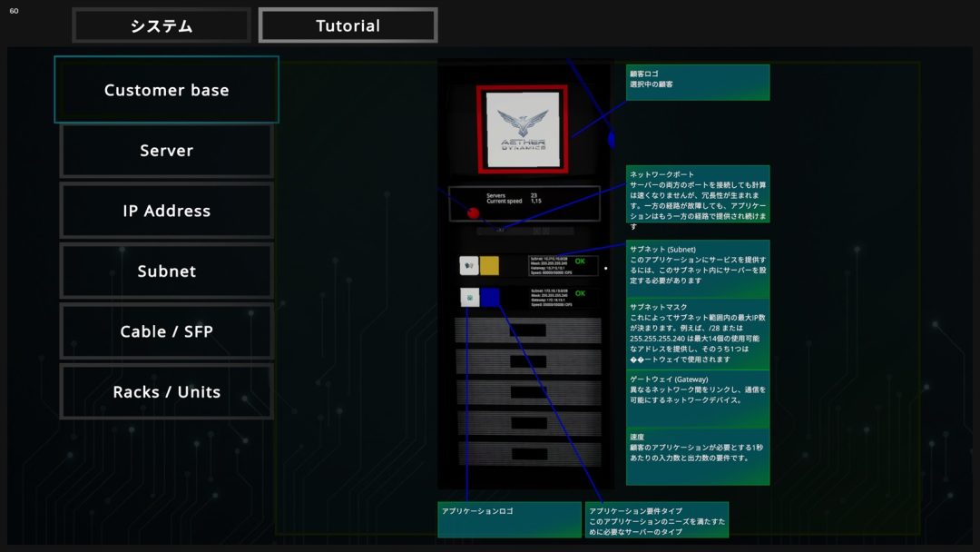Click the top empty rack server slot

coord(528,330)
